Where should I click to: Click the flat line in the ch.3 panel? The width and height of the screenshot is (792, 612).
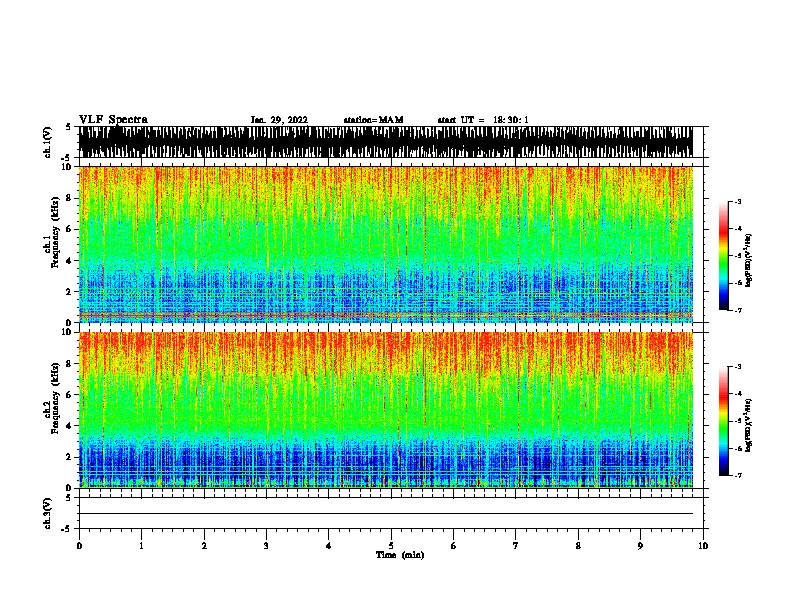[386, 514]
